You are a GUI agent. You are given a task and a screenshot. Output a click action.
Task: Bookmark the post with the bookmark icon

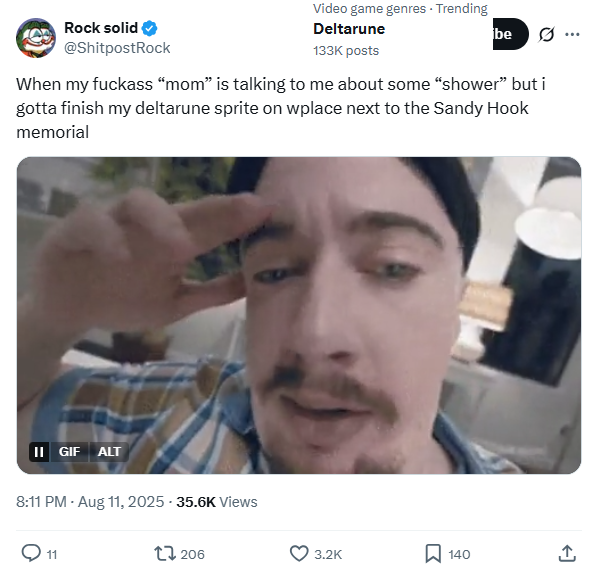pyautogui.click(x=433, y=554)
